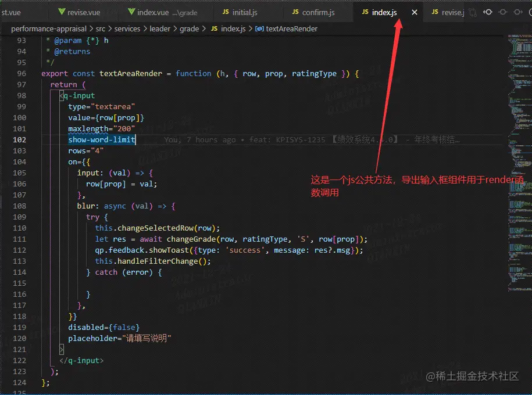Click the GitLens blame annotation on line 102
Viewport: 532px width, 395px height.
coord(312,139)
